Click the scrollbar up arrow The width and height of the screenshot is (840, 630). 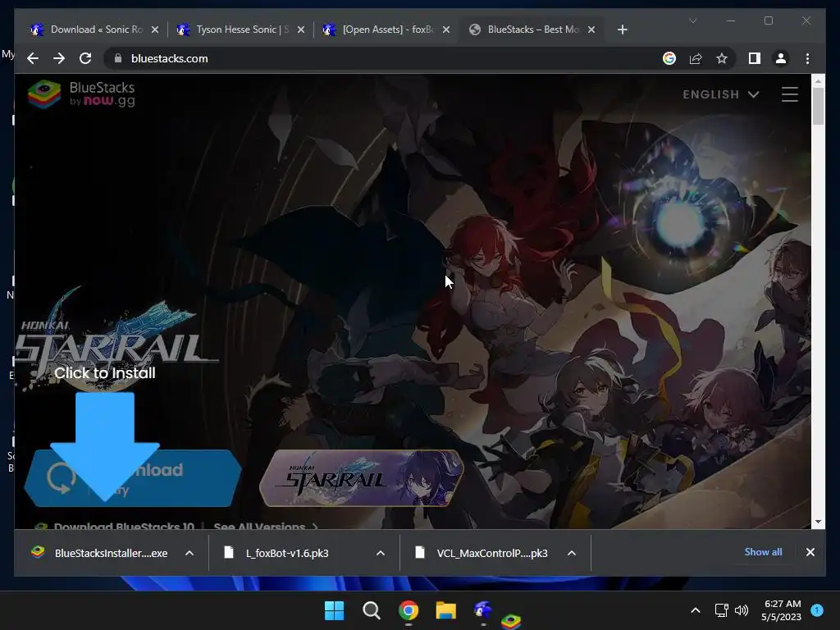point(818,81)
